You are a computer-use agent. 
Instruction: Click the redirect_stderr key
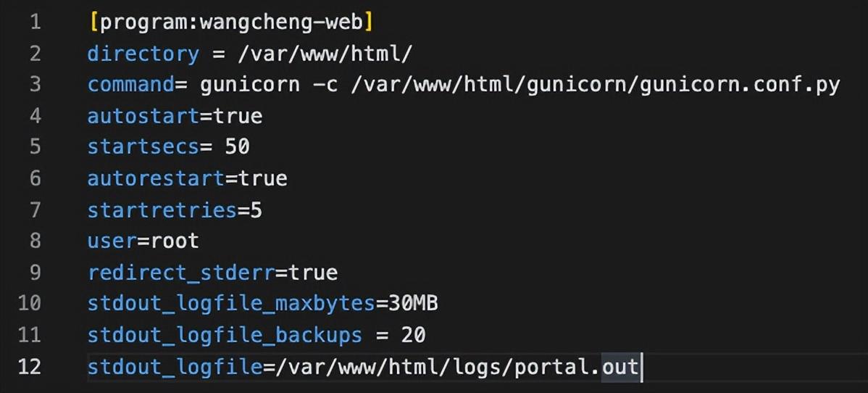tap(181, 273)
